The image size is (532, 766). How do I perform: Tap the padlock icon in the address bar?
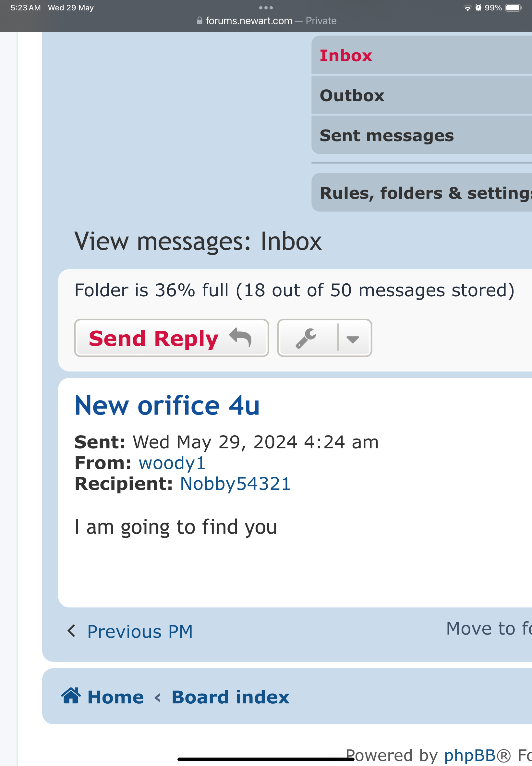click(199, 21)
